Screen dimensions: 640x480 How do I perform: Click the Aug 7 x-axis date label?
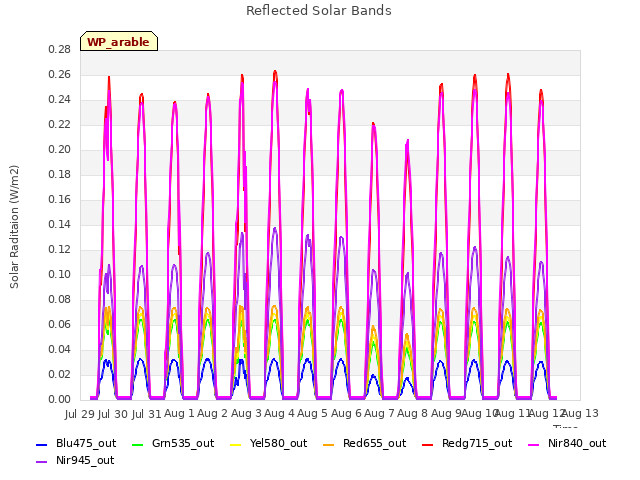click(x=379, y=413)
